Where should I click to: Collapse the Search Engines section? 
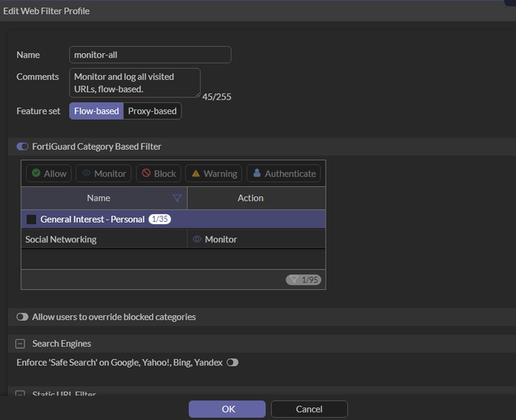[21, 344]
